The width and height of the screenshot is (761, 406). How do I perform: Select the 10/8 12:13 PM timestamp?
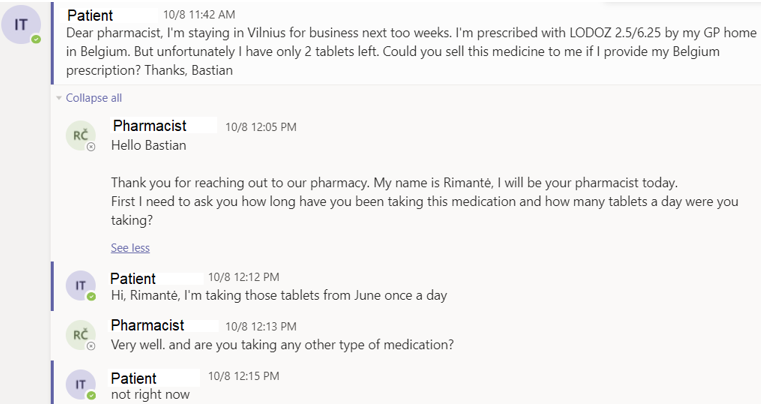click(261, 326)
